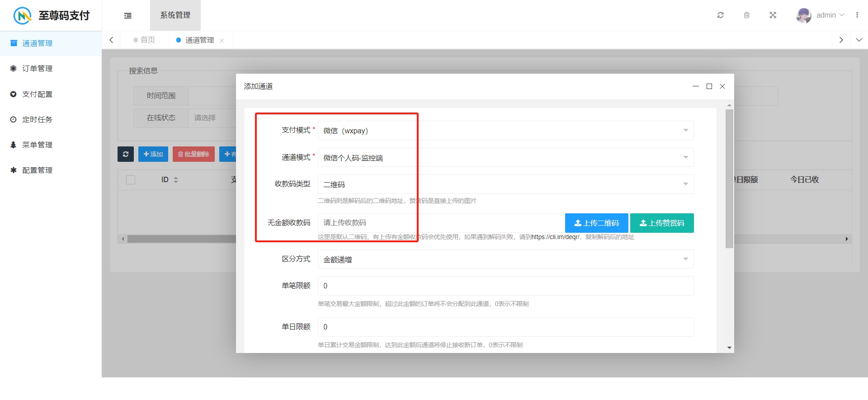This screenshot has height=400, width=868.
Task: Click the dialog's vertical scrollbar thumb
Action: (729, 179)
